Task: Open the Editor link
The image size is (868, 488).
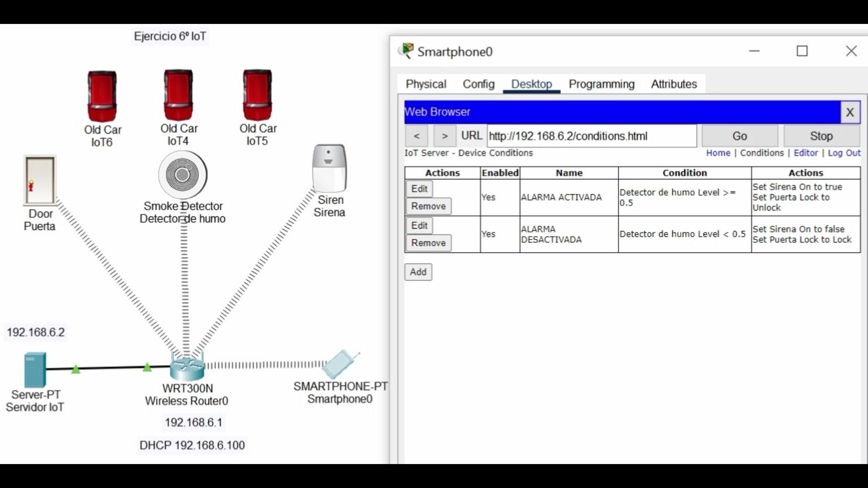Action: 806,153
